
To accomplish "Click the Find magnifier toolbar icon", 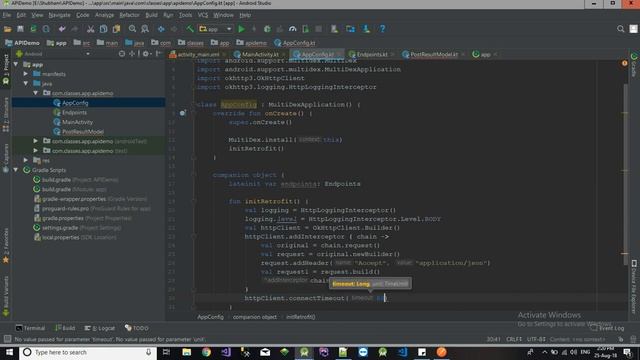I will [x=132, y=29].
